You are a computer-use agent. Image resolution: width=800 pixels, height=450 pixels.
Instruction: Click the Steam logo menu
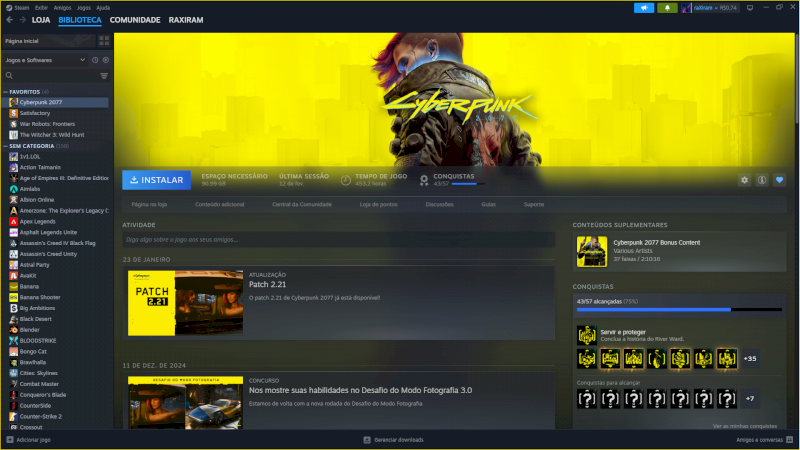click(17, 8)
